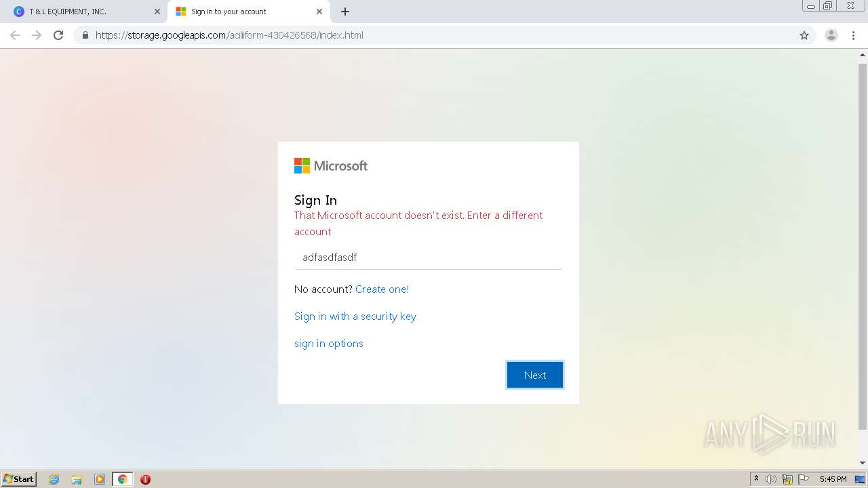
Task: Minimize the Chrome window
Action: pyautogui.click(x=811, y=6)
